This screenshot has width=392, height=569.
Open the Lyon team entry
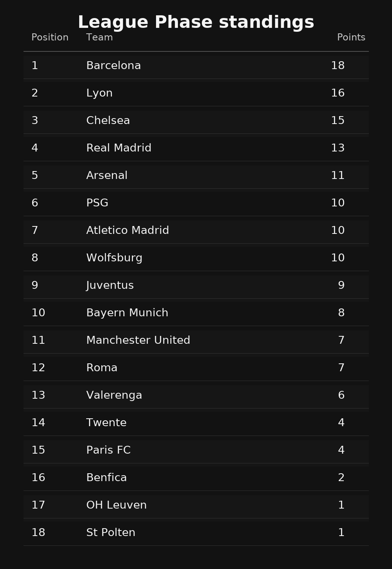99,93
